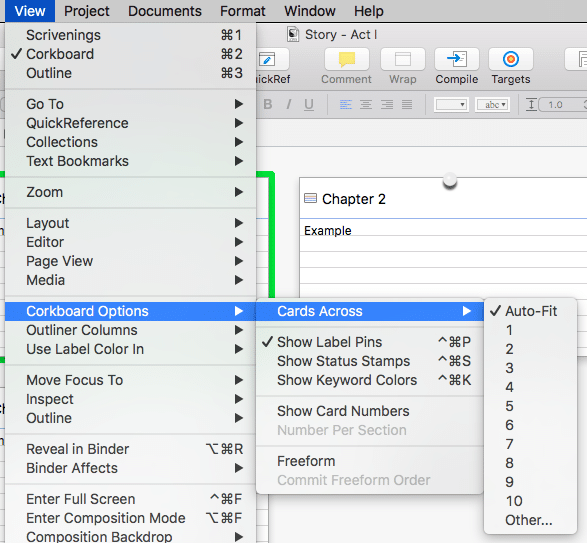Open the Documents menu
The width and height of the screenshot is (587, 543).
pyautogui.click(x=165, y=11)
